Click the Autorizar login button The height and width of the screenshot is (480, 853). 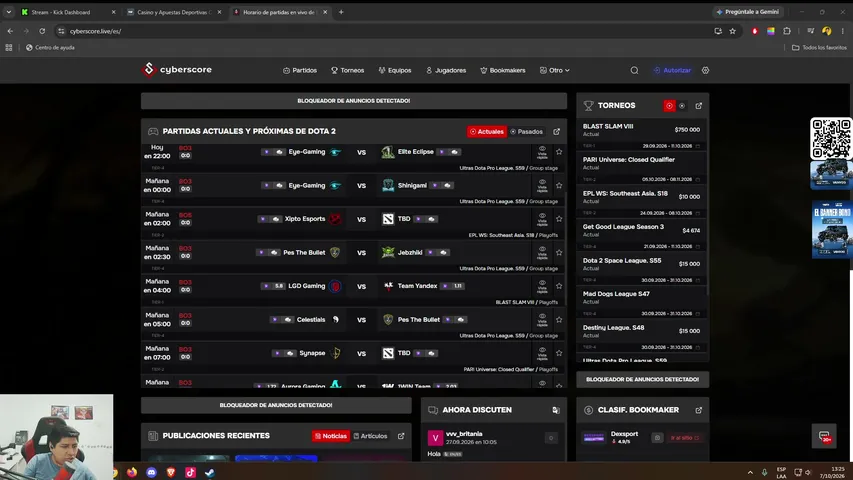coord(672,70)
